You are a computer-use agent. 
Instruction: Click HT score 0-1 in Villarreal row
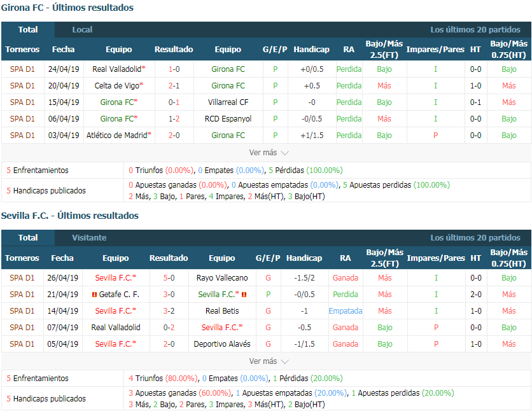coord(475,102)
